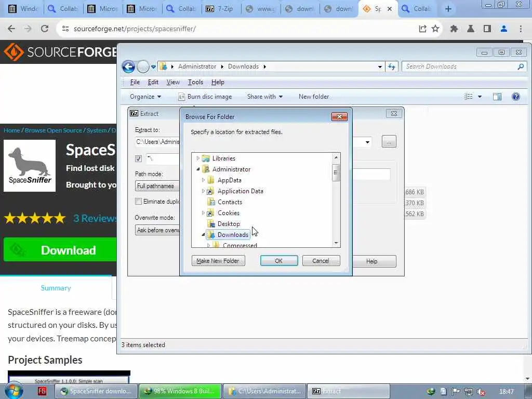
Task: Open the Explorer address history dropdown
Action: click(380, 66)
